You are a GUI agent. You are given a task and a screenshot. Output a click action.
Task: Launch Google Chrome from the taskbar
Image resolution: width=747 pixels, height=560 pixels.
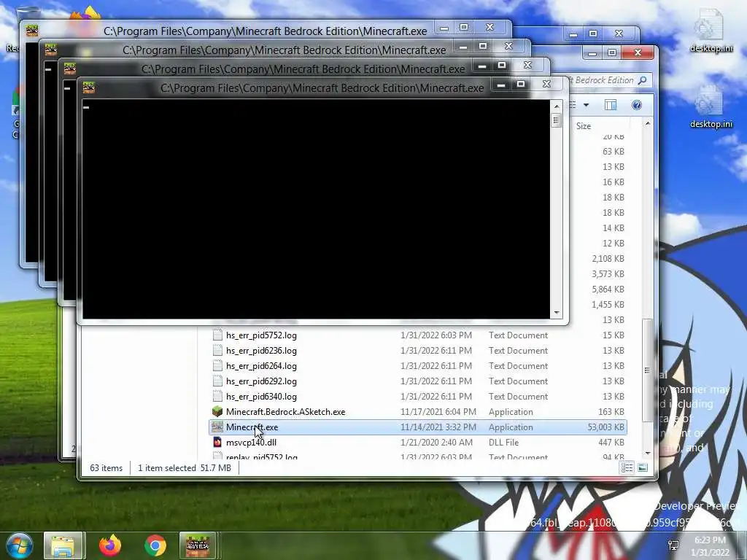click(155, 545)
